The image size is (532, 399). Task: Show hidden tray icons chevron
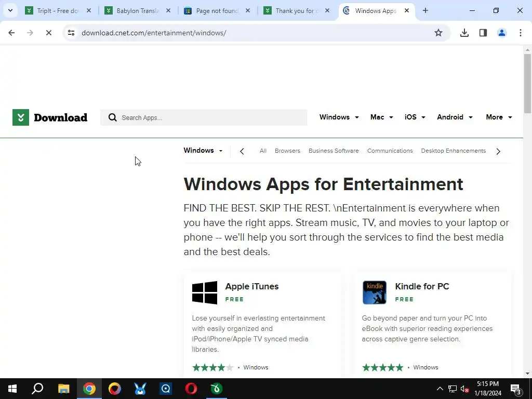[440, 389]
